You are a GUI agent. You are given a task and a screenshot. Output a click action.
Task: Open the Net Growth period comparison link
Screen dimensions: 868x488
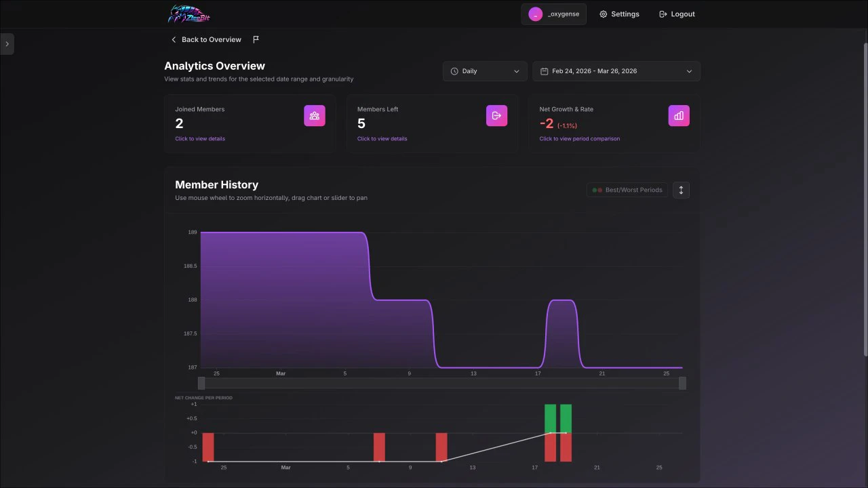tap(580, 138)
